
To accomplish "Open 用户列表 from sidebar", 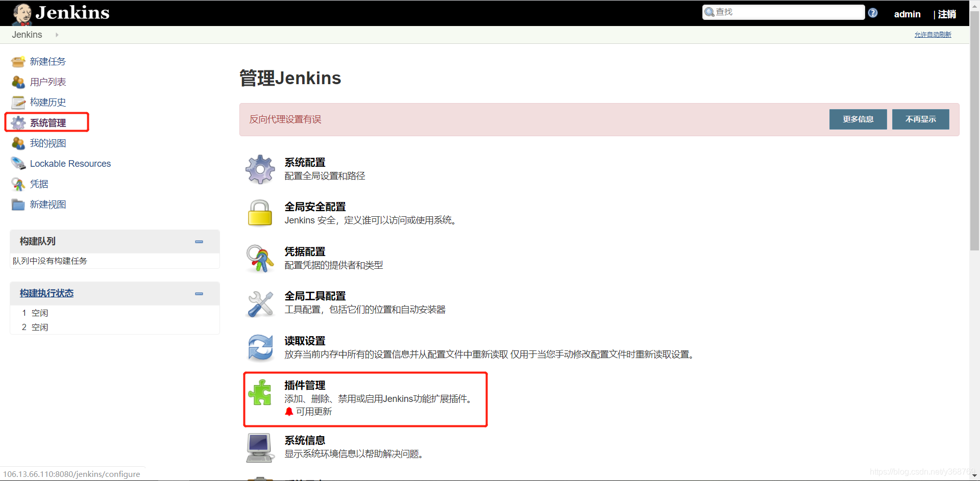I will point(48,82).
